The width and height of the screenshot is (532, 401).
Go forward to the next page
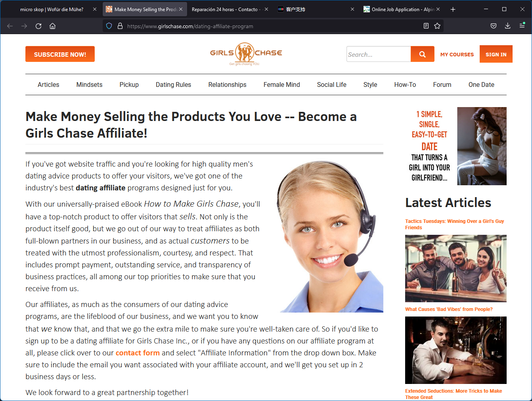pyautogui.click(x=24, y=26)
